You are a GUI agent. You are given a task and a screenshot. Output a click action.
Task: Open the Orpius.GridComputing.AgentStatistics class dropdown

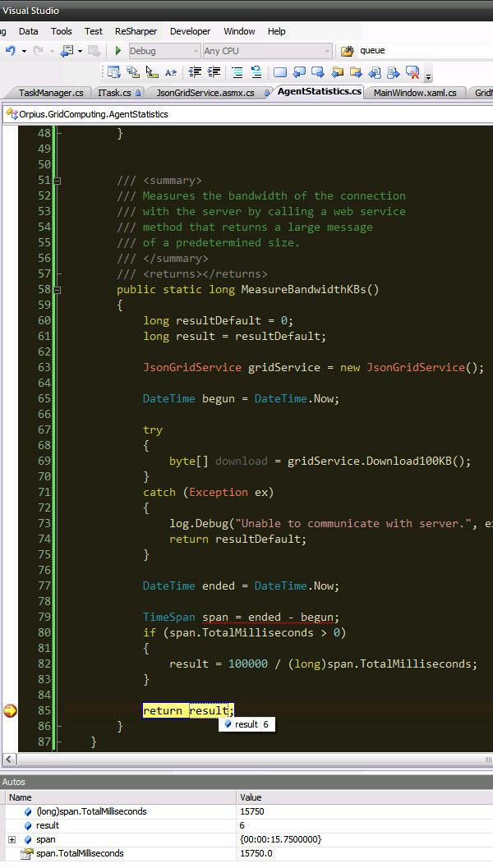(247, 114)
